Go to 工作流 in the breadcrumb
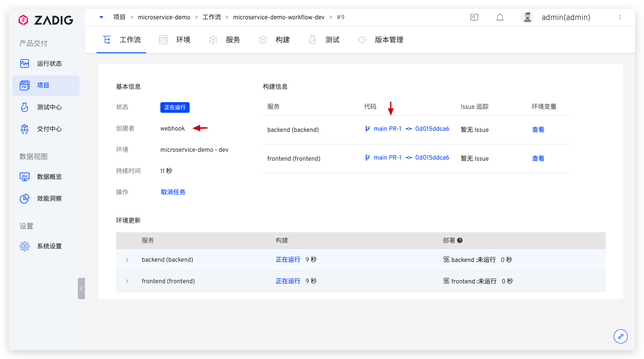 pos(212,17)
